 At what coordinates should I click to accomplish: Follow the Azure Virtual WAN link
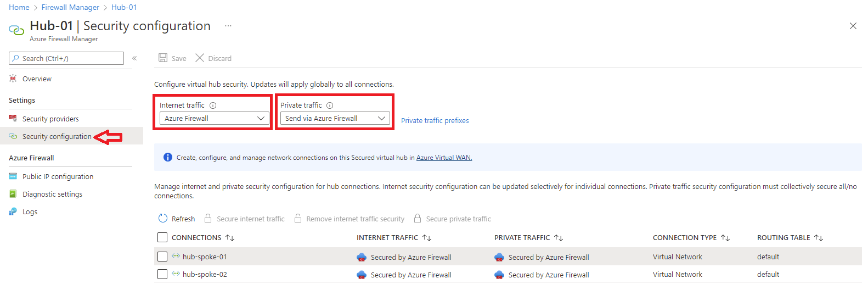[444, 158]
